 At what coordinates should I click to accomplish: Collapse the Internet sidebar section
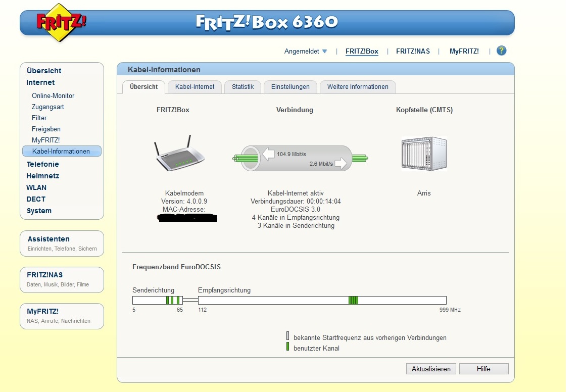click(x=40, y=82)
